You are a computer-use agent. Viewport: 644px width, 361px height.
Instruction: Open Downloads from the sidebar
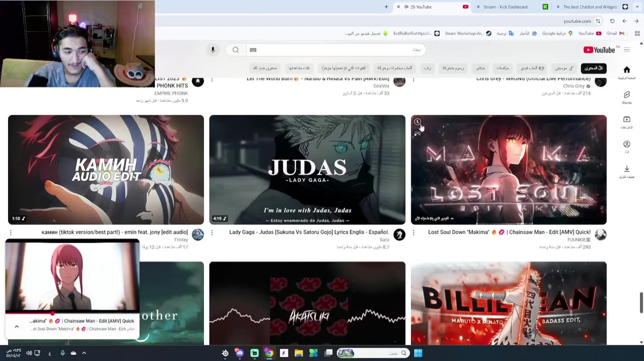[x=626, y=171]
